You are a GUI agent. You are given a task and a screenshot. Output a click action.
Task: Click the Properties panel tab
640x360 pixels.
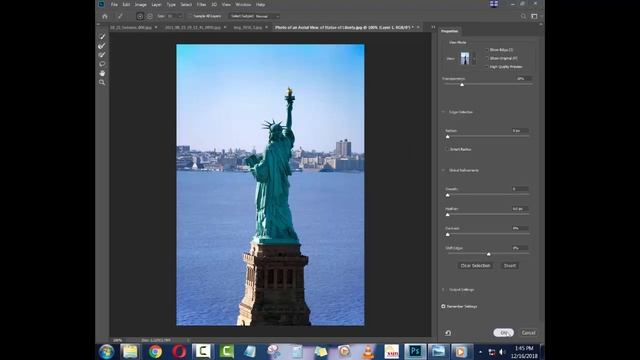[x=449, y=31]
